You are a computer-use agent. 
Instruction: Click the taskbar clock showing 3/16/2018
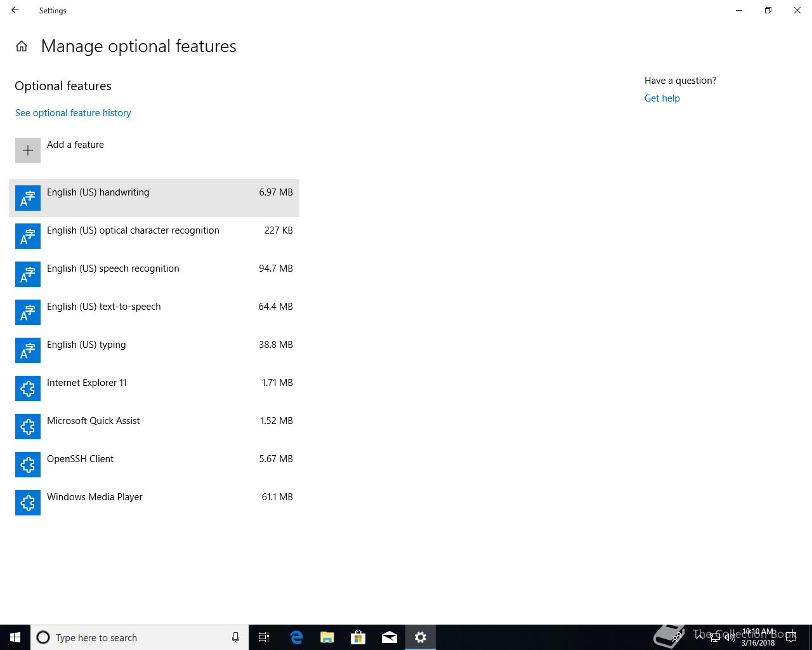(758, 637)
